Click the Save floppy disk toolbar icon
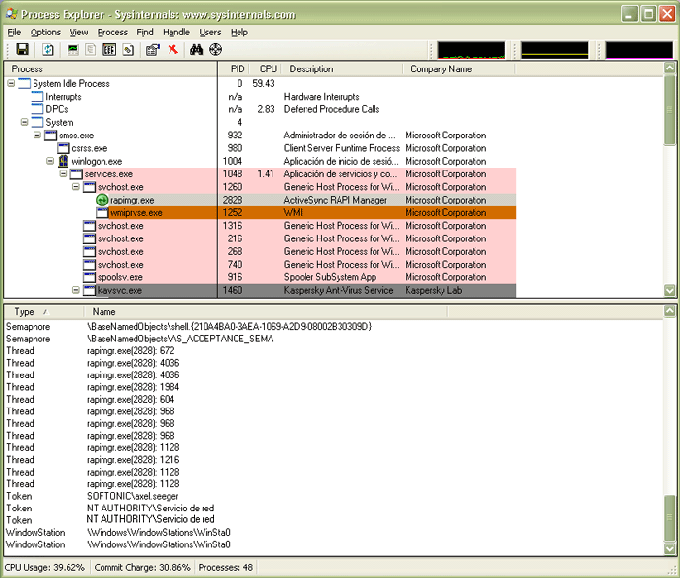680x578 pixels. click(23, 49)
